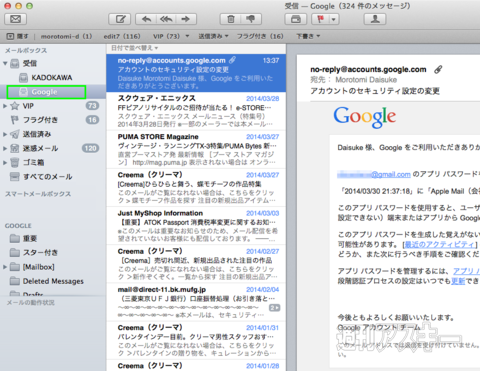Open the Just MyShop Information message

(x=196, y=226)
